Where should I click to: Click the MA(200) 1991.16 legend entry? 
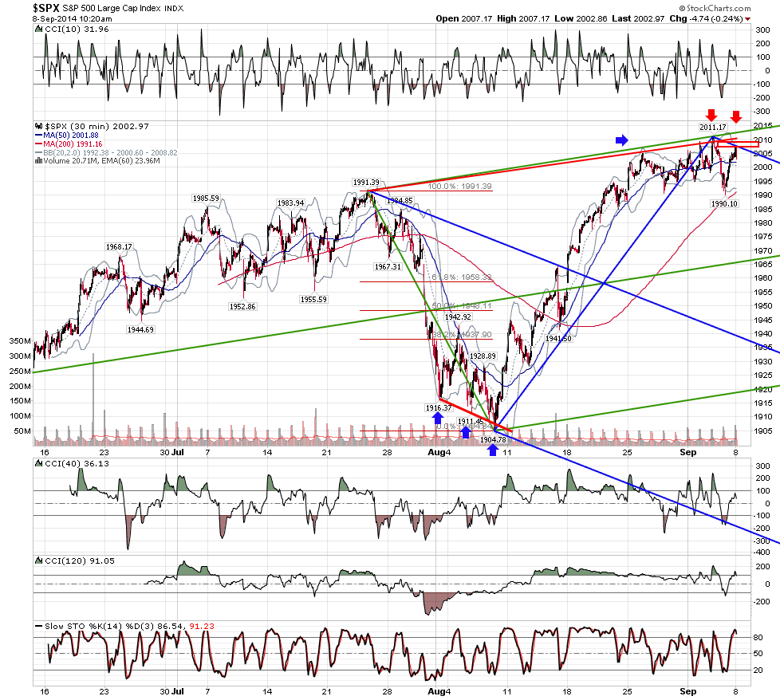tap(73, 144)
